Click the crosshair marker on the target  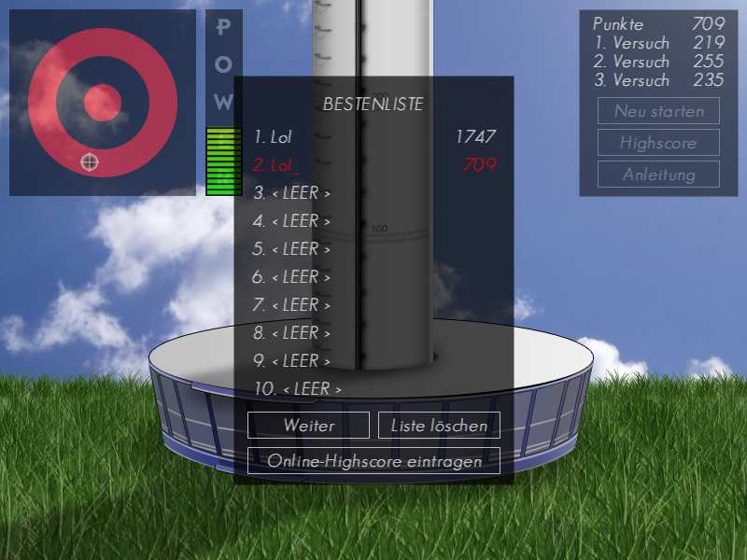click(x=90, y=162)
